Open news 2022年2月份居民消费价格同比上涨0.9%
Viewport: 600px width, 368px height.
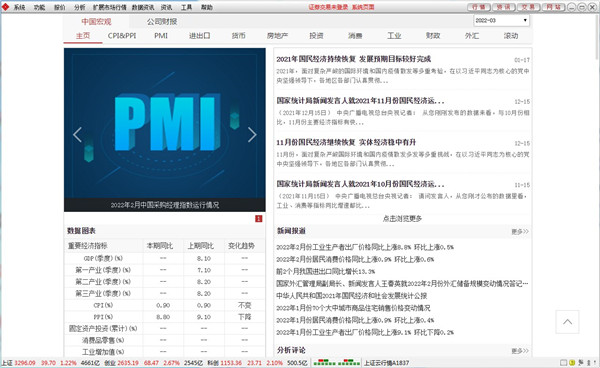(355, 259)
